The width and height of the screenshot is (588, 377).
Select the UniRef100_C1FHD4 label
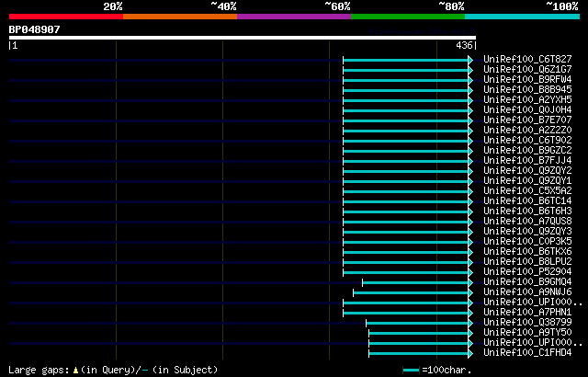(x=527, y=352)
